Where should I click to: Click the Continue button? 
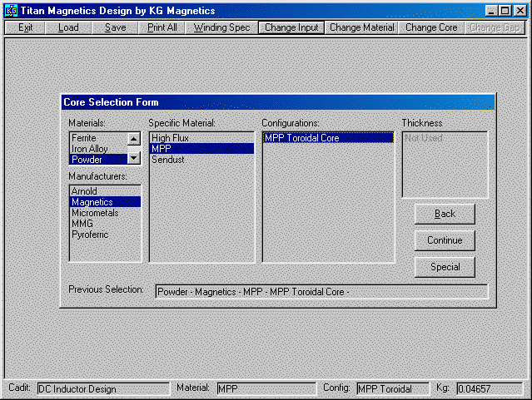pos(445,240)
